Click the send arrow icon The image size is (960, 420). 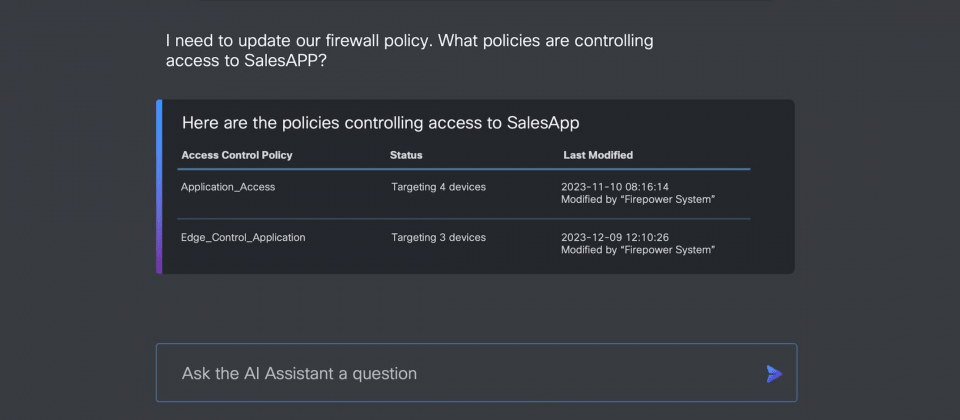coord(774,373)
